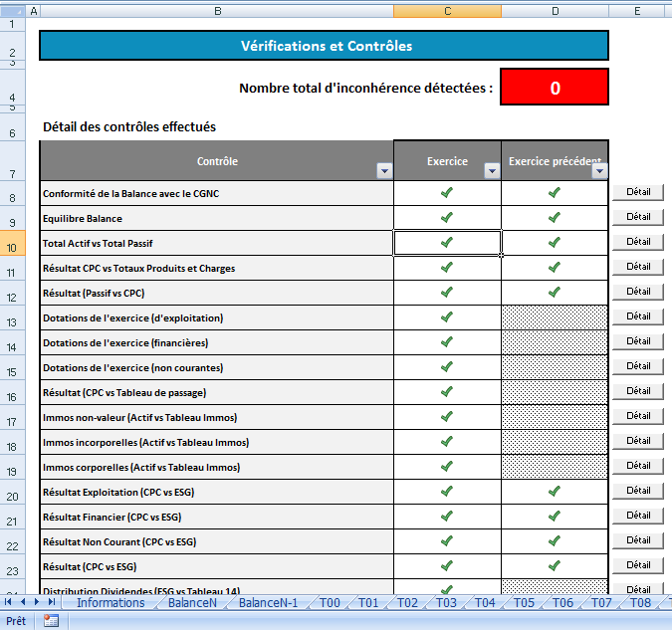Click Détail for Equilibre Balance
The image size is (672, 630).
[x=638, y=217]
